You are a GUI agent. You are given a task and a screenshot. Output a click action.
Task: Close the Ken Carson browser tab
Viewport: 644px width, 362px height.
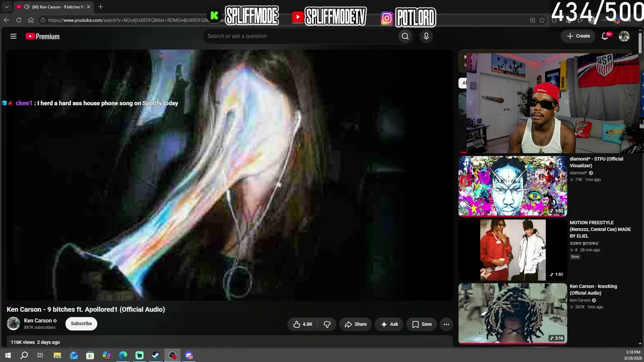[x=89, y=7]
